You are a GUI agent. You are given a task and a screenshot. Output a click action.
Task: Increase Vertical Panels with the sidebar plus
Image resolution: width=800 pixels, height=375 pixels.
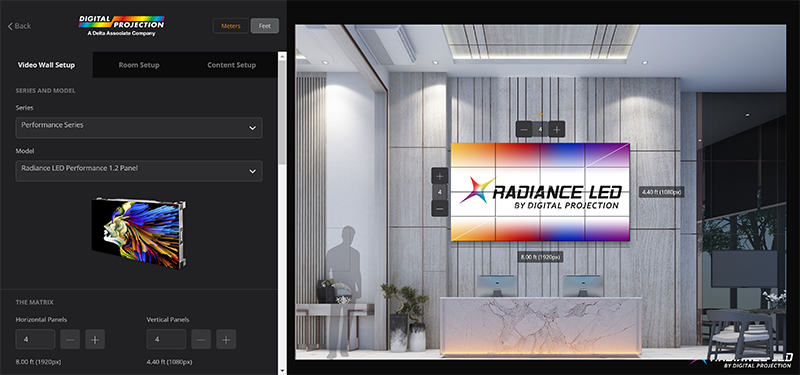(226, 339)
